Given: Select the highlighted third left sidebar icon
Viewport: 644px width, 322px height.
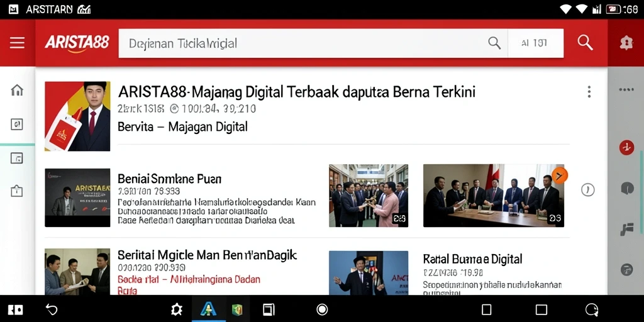Looking at the screenshot, I should pos(17,158).
